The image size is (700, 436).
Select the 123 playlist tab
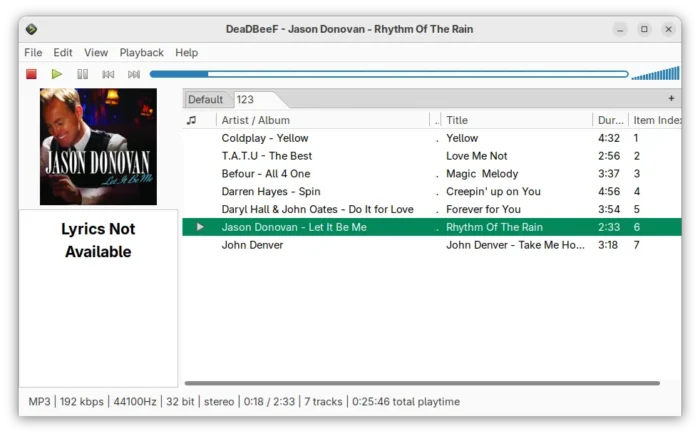[x=245, y=99]
